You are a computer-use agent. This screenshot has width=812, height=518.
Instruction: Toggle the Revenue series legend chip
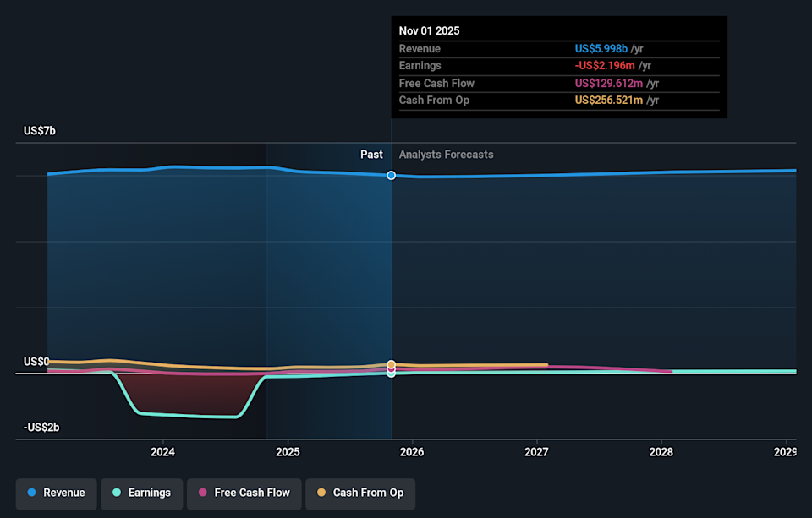click(x=56, y=493)
